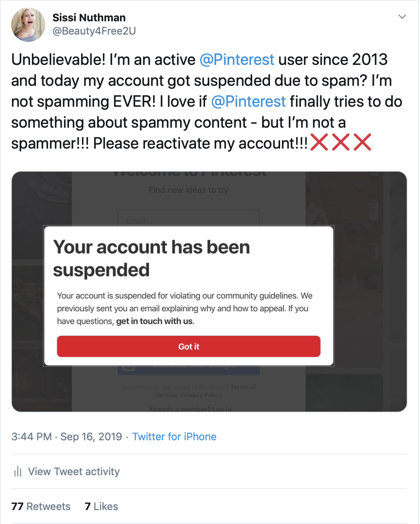Open the Twitter for iPhone source link
This screenshot has width=420, height=524.
tap(174, 436)
